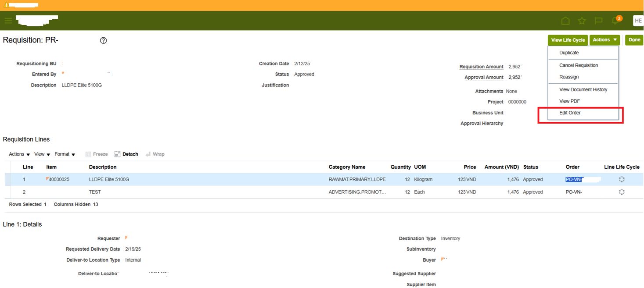Image resolution: width=644 pixels, height=288 pixels.
Task: Click the Kilogram UOM cell
Action: click(423, 179)
